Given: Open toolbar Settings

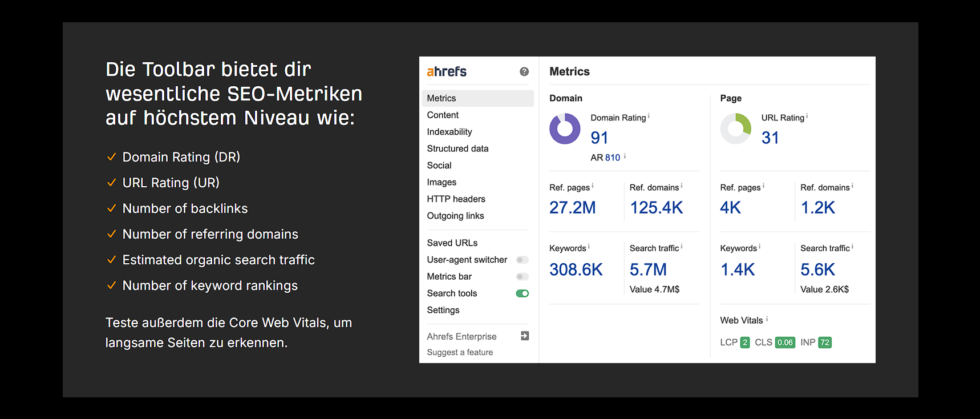Looking at the screenshot, I should click(443, 310).
